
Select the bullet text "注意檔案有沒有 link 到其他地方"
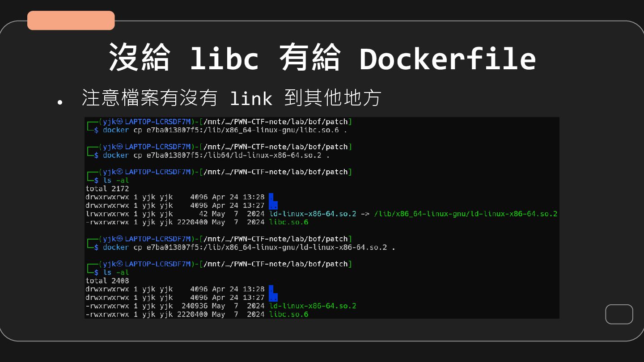[x=231, y=98]
